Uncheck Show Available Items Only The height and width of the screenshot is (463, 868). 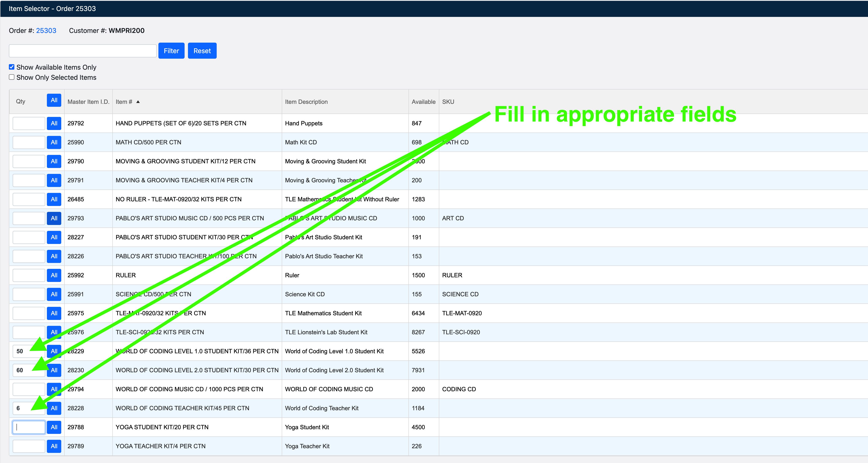pyautogui.click(x=12, y=67)
